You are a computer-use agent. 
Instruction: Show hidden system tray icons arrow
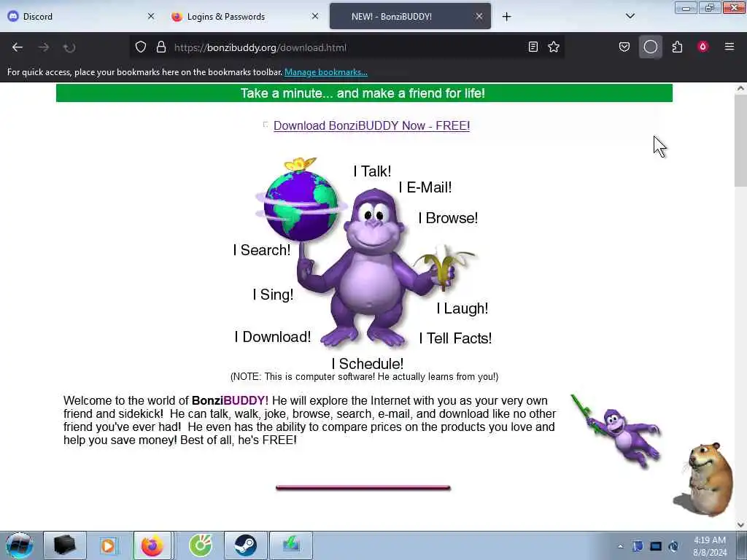[x=620, y=546]
